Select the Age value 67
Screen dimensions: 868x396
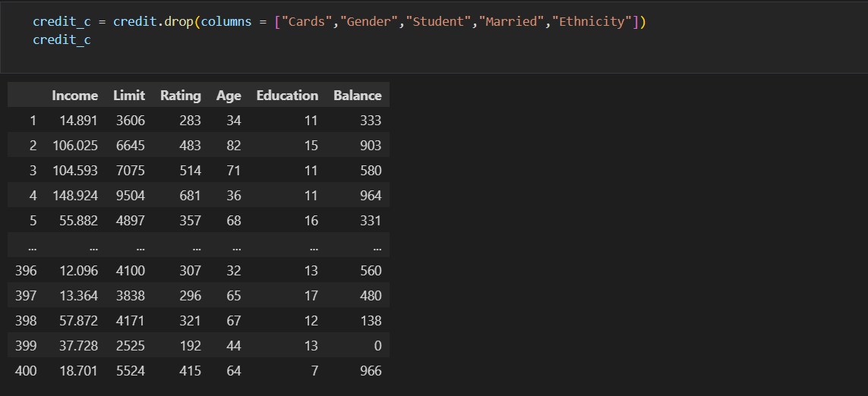[x=234, y=320]
